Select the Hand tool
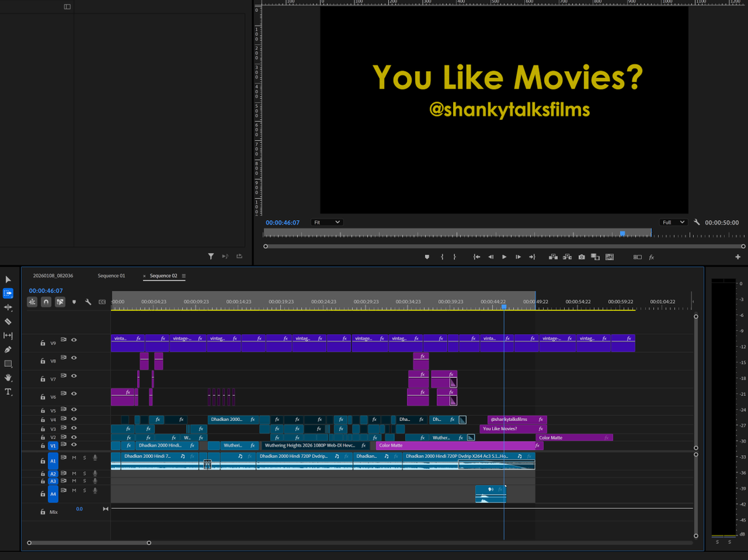The width and height of the screenshot is (748, 560). [x=8, y=377]
